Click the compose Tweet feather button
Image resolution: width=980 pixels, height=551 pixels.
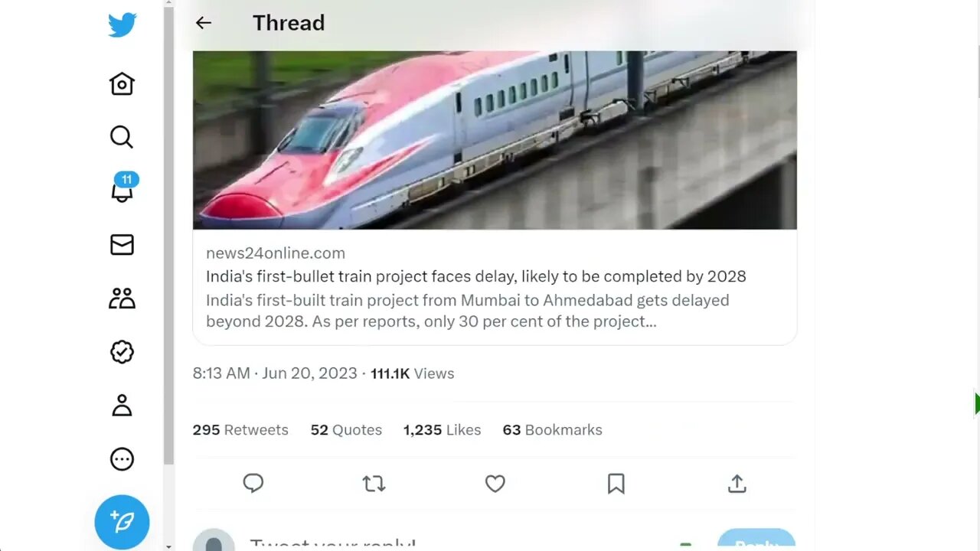coord(122,522)
